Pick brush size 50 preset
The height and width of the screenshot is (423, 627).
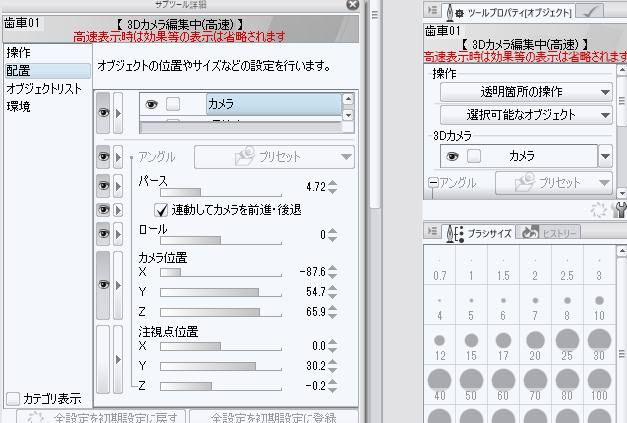[471, 382]
